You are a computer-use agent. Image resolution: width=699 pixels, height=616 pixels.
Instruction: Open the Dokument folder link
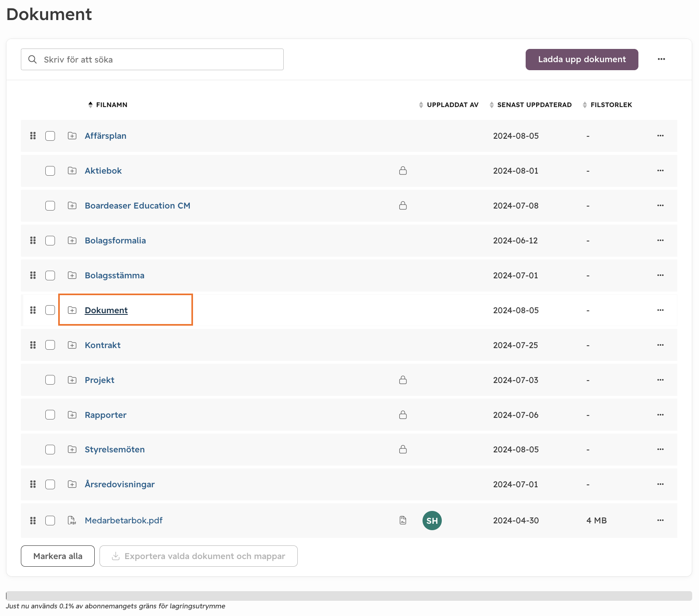coord(106,310)
